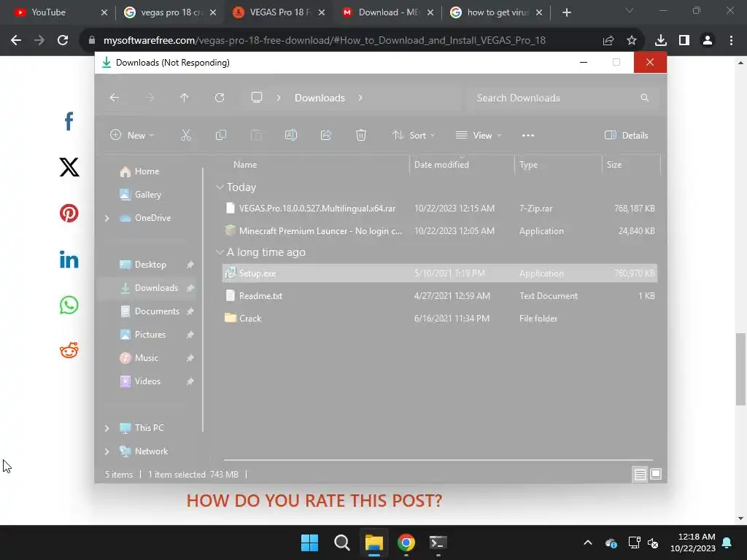Click the search magnifier in Search Downloads box
Viewport: 747px width, 560px height.
tap(645, 98)
